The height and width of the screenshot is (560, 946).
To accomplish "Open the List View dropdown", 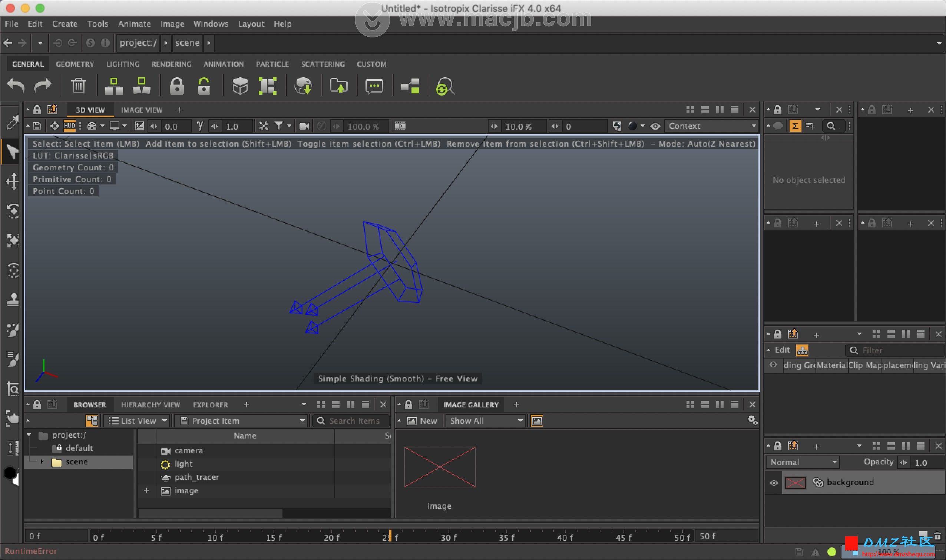I will [138, 421].
